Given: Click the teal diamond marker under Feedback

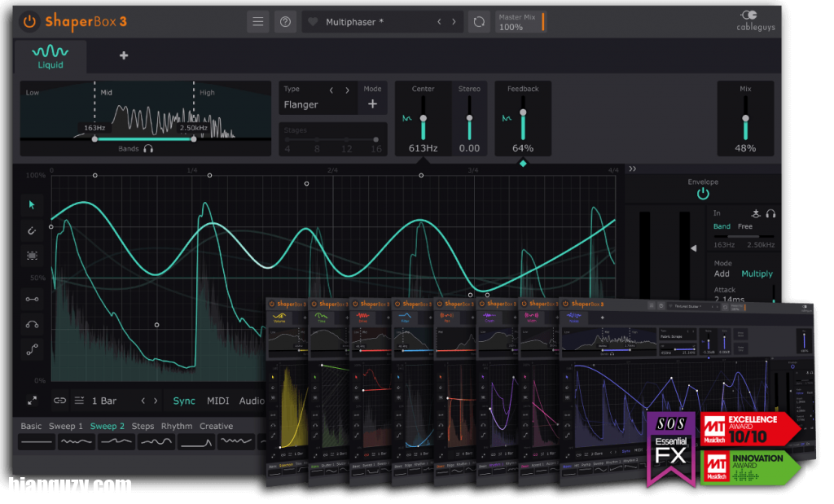Looking at the screenshot, I should [x=523, y=164].
